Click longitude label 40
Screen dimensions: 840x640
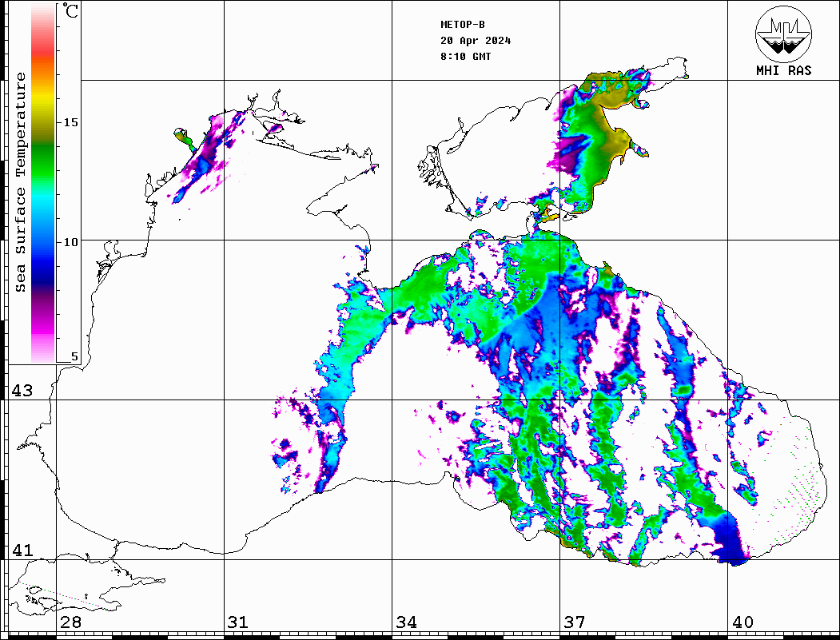[742, 622]
